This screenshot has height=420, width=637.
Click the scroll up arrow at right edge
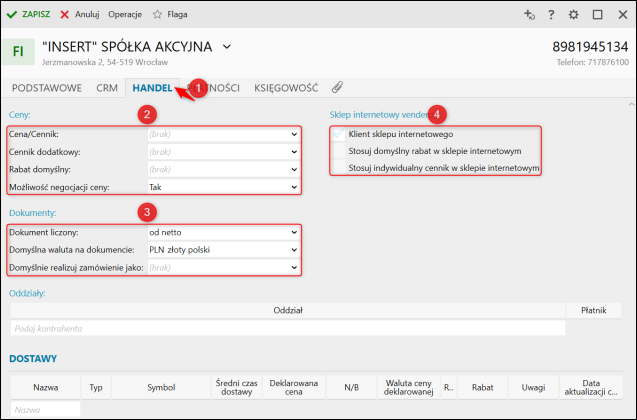pyautogui.click(x=631, y=104)
